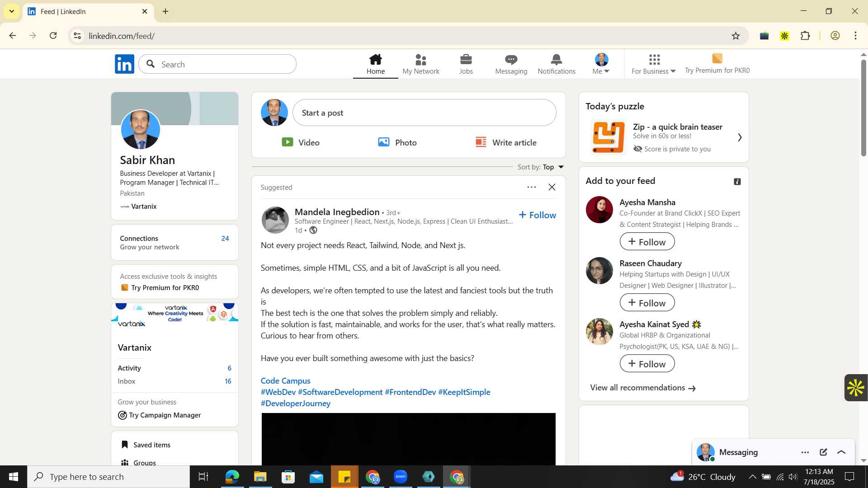Expand the Me profile menu

coord(601,64)
